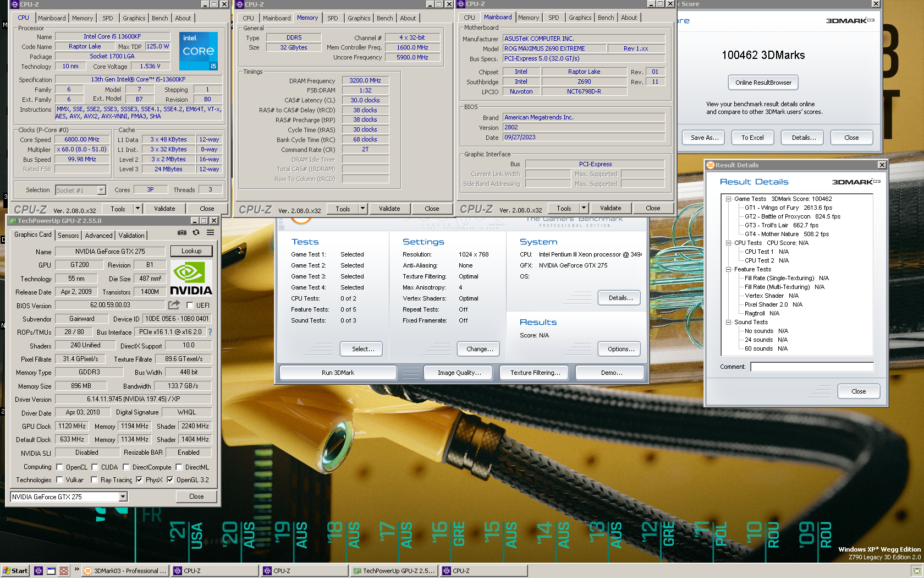
Task: Switch to TechPowerUp GPU-Z taskbar item
Action: [394, 571]
